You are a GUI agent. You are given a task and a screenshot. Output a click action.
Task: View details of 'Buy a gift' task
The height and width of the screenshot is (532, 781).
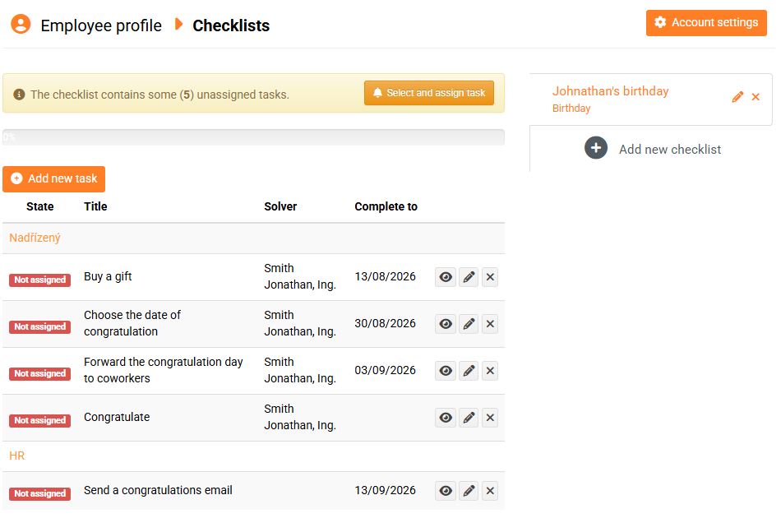pos(446,277)
